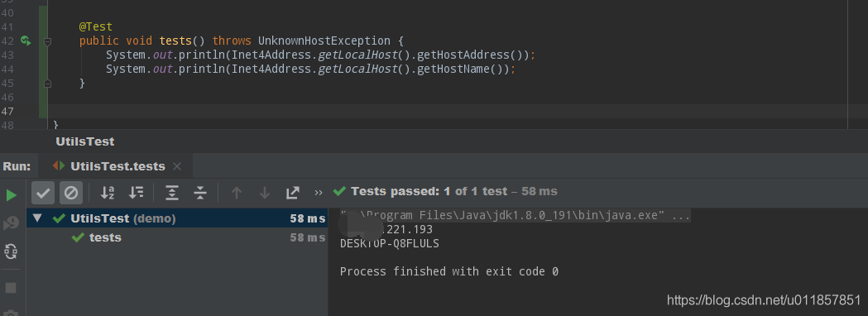
Task: Click the Stop square button in sidebar
Action: coord(11,288)
